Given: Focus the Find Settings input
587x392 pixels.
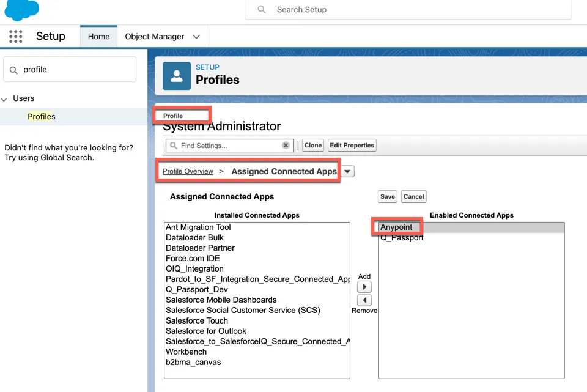Looking at the screenshot, I should point(230,146).
